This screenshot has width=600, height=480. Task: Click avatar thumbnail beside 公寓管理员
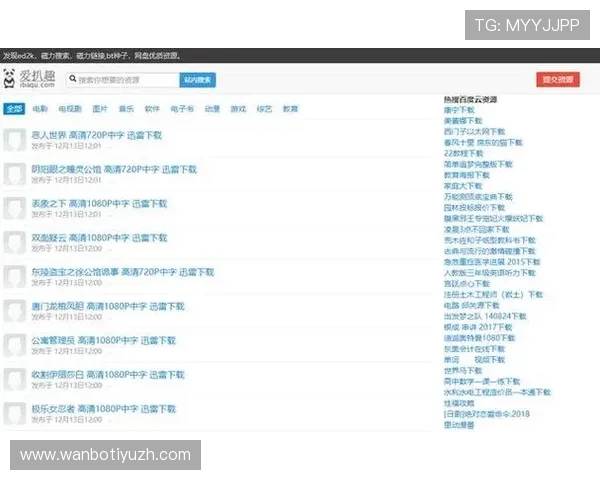coord(15,345)
